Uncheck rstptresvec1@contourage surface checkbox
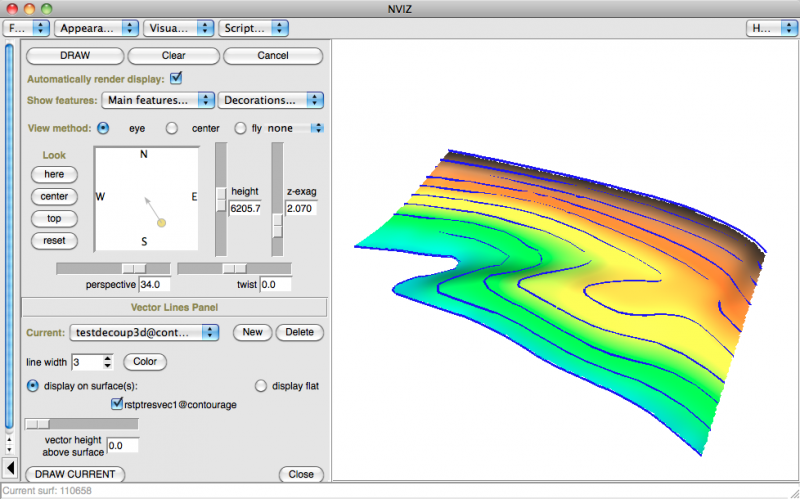The width and height of the screenshot is (800, 499). pyautogui.click(x=118, y=404)
